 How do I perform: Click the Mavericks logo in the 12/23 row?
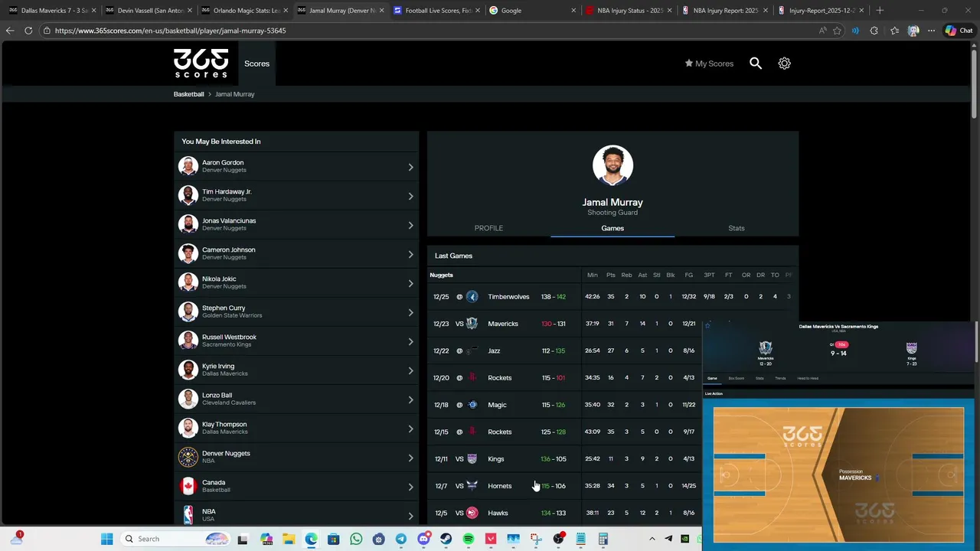tap(472, 324)
